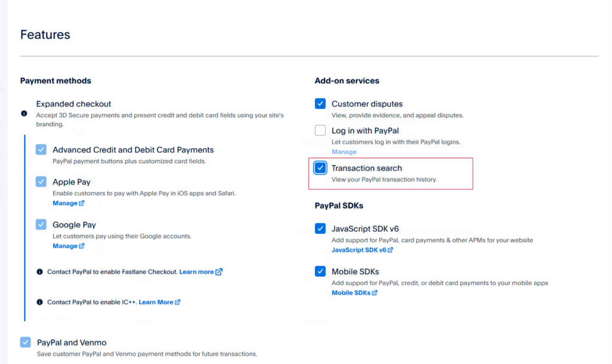Uncheck the Customer disputes checkbox

(x=320, y=104)
